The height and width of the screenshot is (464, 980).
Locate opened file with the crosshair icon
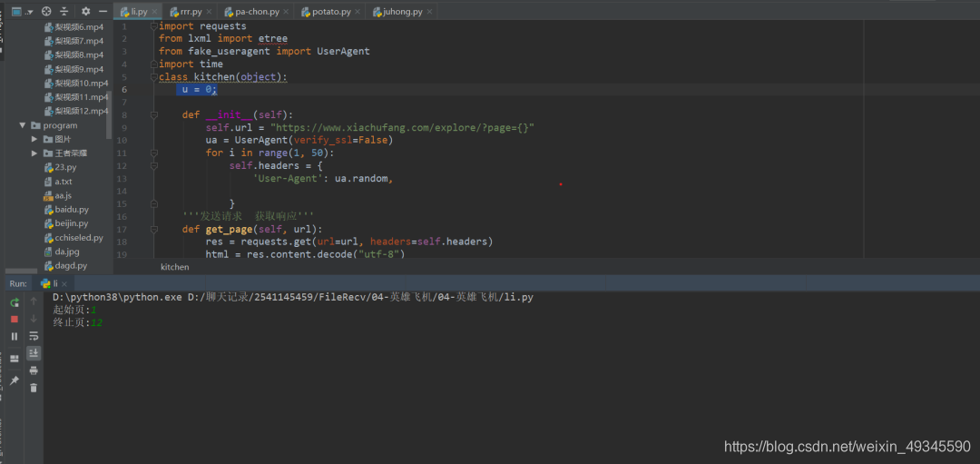(46, 11)
